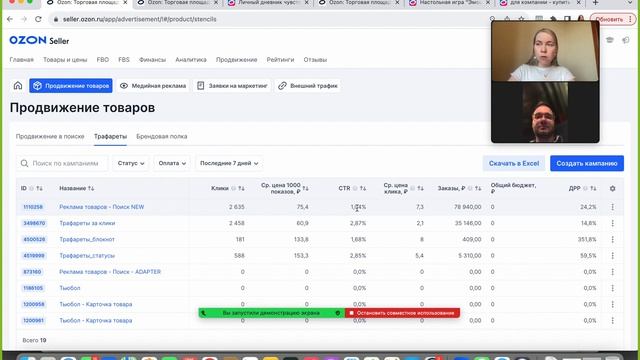Open row menu for Поиск - ADAPTER campaign
This screenshot has width=640, height=360.
click(x=612, y=272)
